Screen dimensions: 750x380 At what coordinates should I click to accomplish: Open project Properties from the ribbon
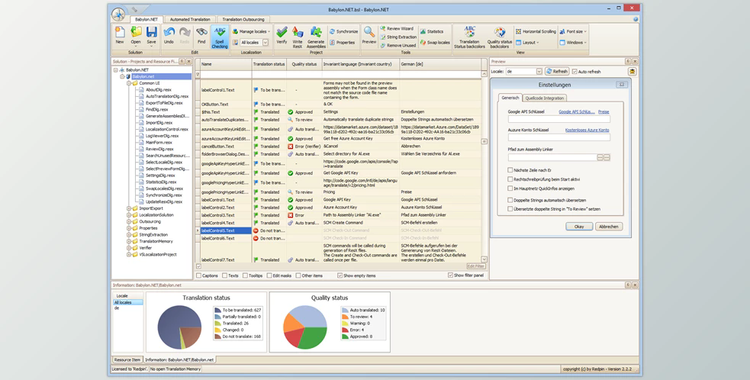pyautogui.click(x=342, y=43)
